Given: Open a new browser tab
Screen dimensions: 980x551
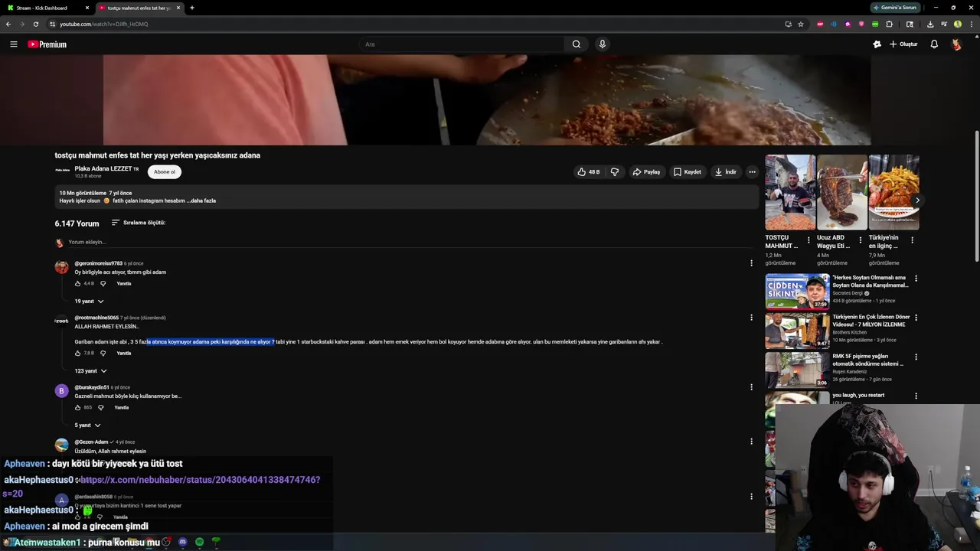Looking at the screenshot, I should [x=192, y=8].
